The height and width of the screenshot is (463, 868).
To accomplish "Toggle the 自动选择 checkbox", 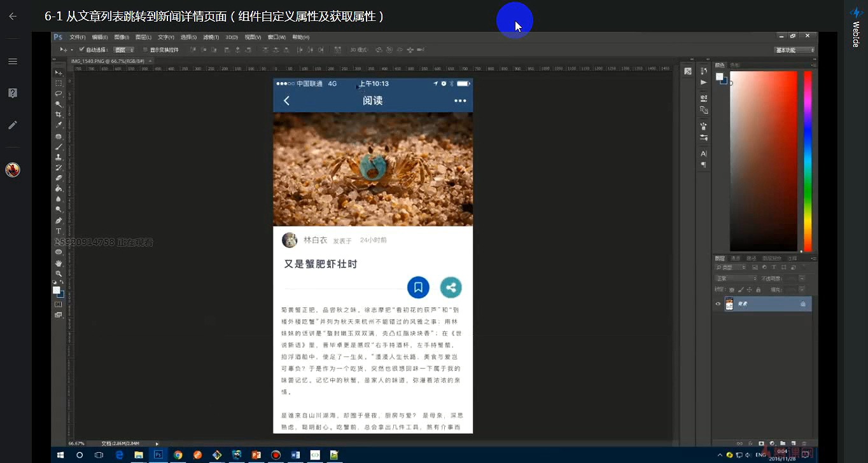I will 81,50.
